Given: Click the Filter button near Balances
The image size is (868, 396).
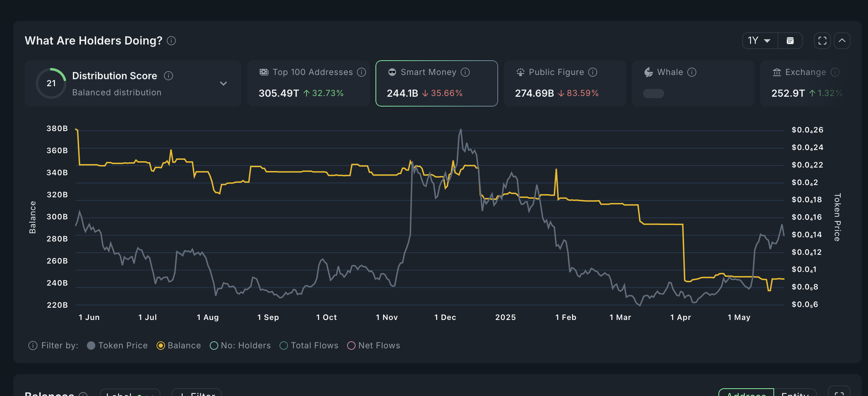Looking at the screenshot, I should 197,393.
